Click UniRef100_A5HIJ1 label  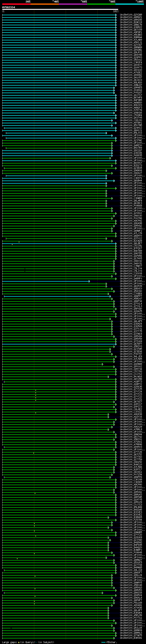(x=131, y=42)
